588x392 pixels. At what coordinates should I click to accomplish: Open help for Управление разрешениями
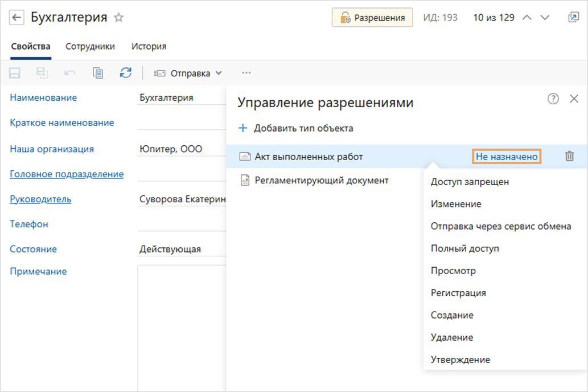553,99
